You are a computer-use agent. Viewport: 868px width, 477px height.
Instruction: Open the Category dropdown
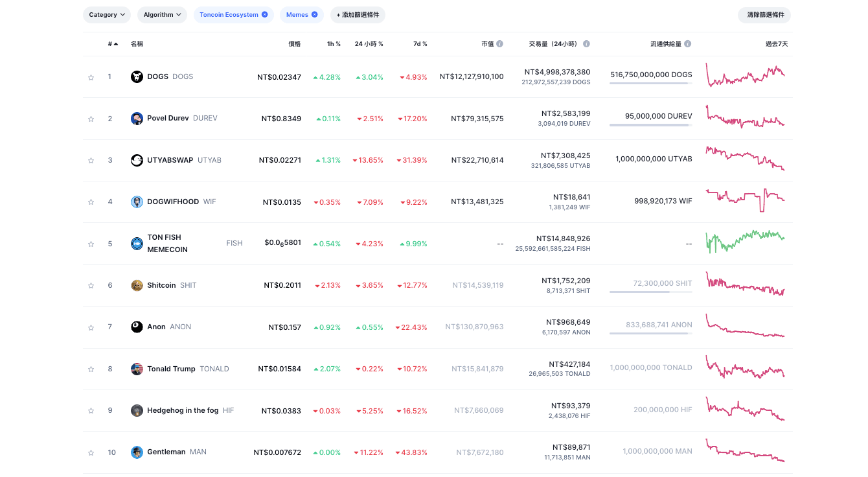[107, 15]
